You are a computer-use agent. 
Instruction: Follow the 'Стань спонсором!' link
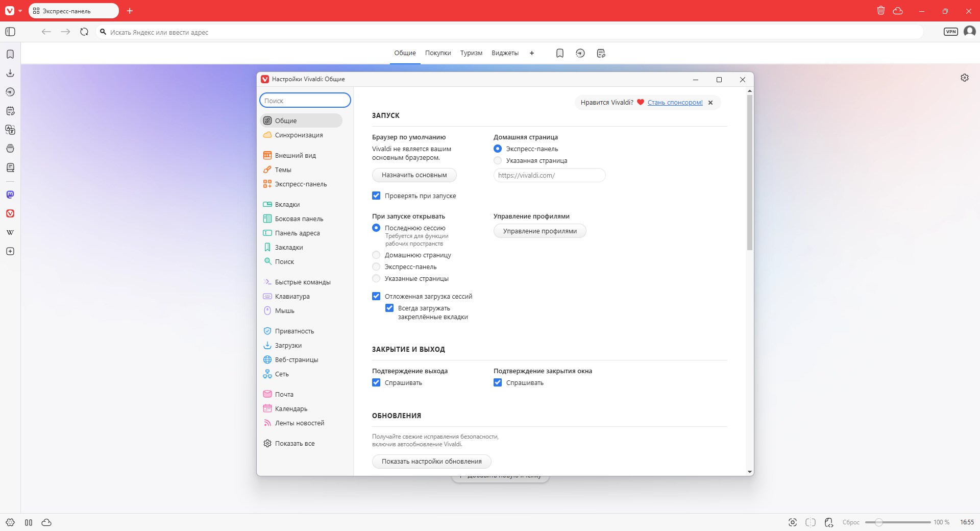675,103
